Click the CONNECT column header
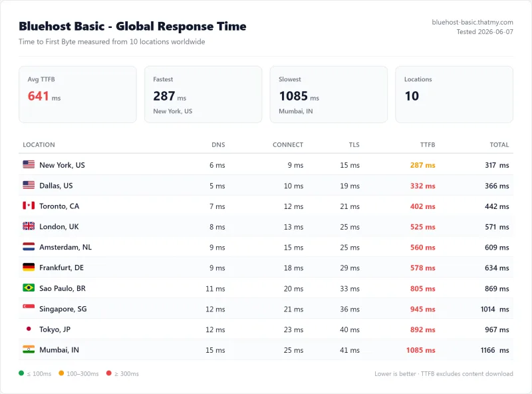The image size is (532, 394). click(x=288, y=144)
